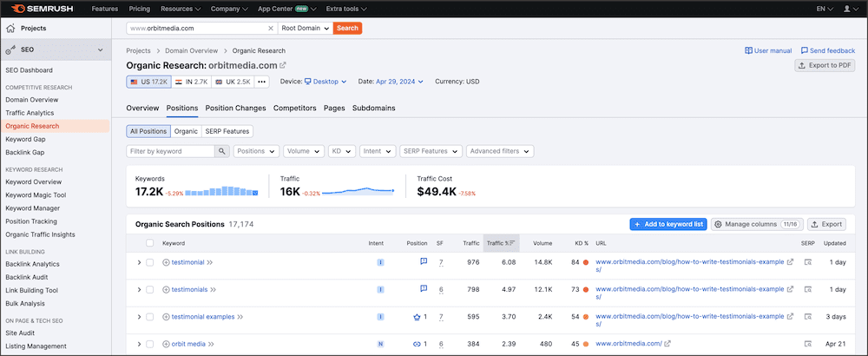This screenshot has width=868, height=356.
Task: Click the Export button
Action: pos(826,224)
